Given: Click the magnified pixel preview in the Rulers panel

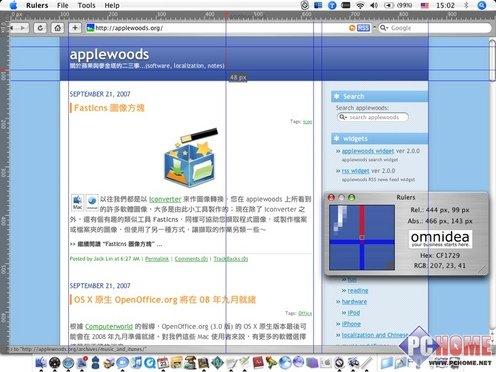Looking at the screenshot, I should (362, 237).
